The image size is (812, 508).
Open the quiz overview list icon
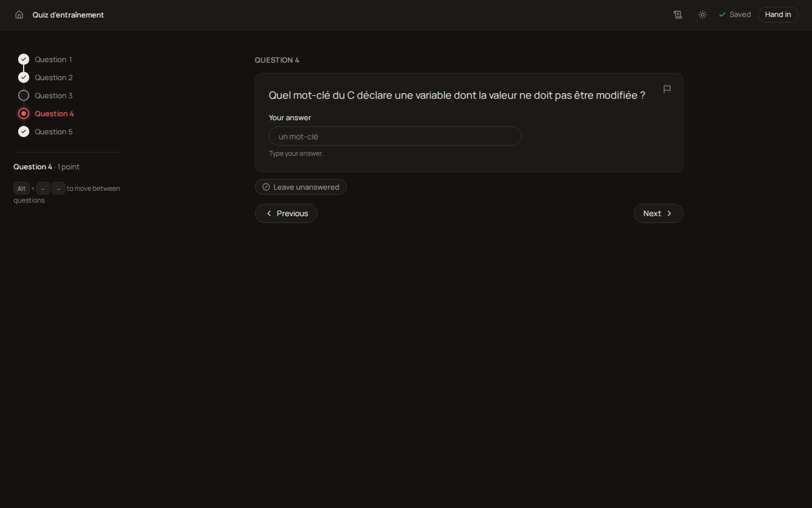[x=678, y=15]
